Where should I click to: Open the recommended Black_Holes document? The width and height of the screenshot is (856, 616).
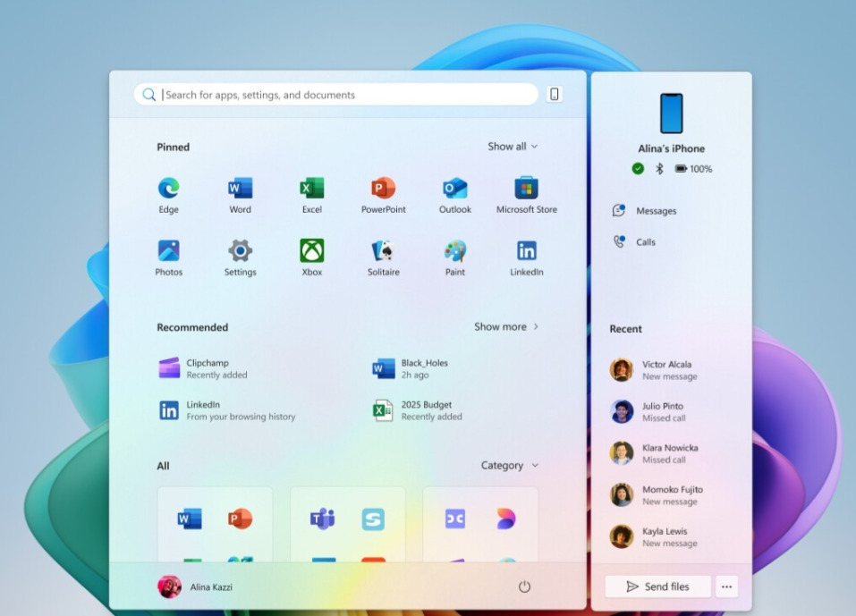[411, 368]
